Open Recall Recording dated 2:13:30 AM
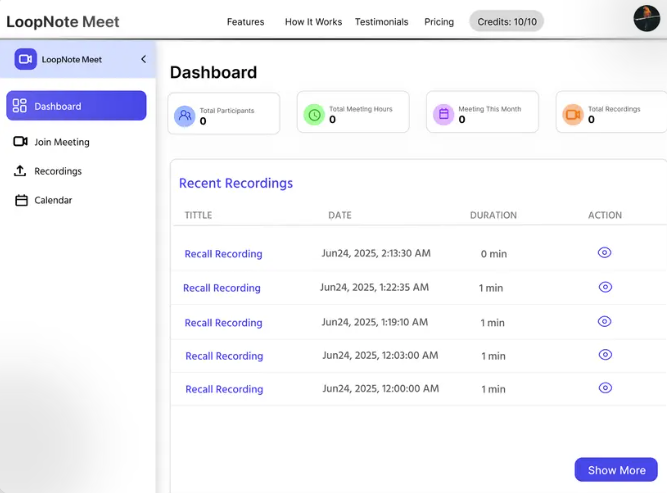This screenshot has width=667, height=493. pyautogui.click(x=223, y=254)
